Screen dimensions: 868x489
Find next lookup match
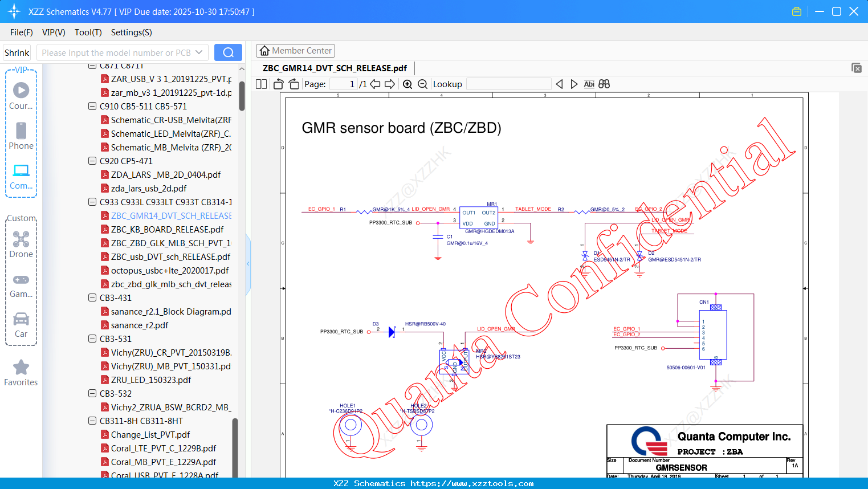[x=574, y=84]
